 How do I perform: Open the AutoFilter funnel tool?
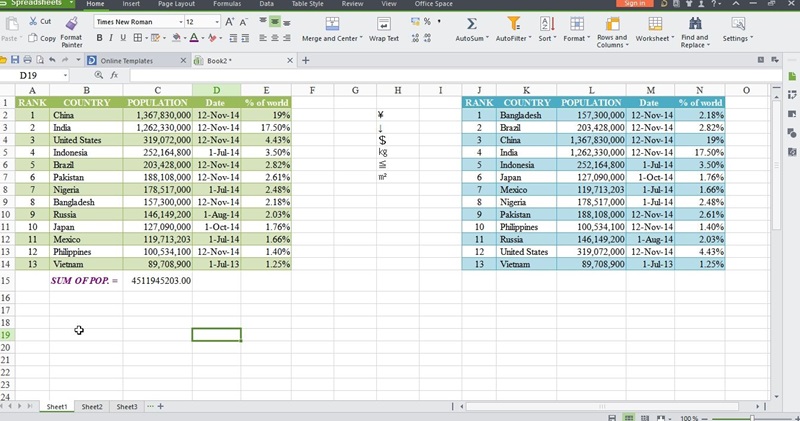point(513,23)
